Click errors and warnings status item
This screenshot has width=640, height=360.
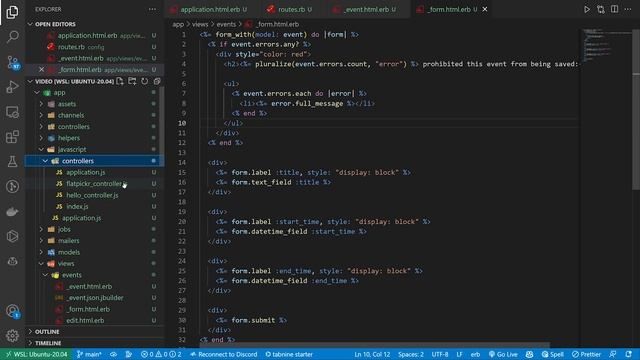(x=161, y=354)
